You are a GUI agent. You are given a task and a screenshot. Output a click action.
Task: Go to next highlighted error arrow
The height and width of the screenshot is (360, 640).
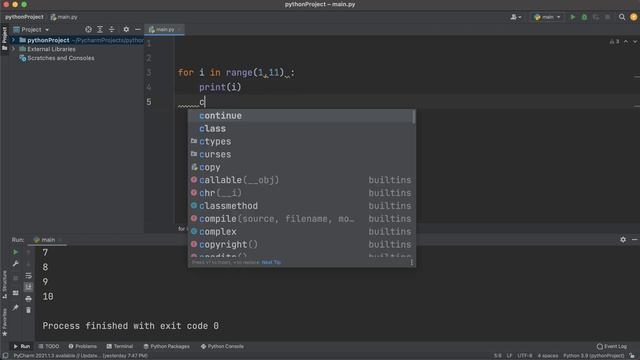coord(635,42)
